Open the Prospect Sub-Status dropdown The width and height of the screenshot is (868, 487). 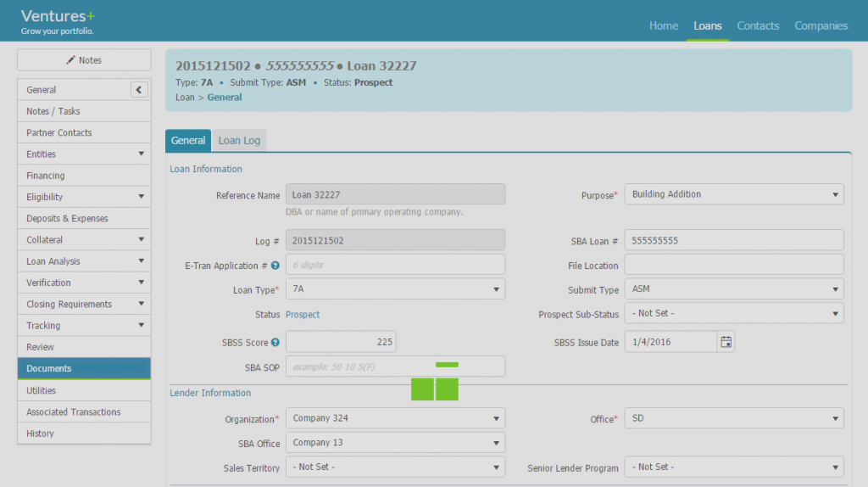point(734,314)
